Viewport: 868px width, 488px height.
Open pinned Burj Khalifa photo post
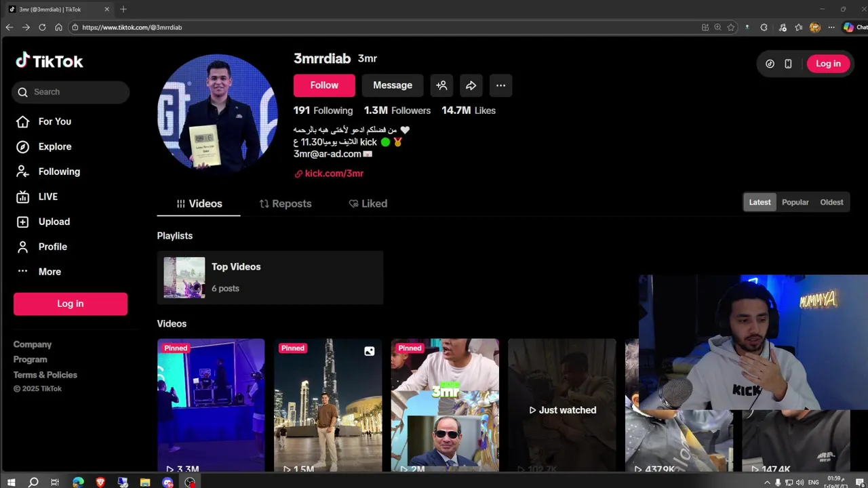328,405
